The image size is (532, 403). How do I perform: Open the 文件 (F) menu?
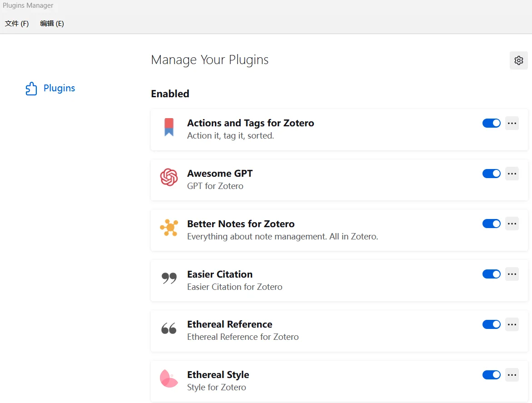point(17,24)
